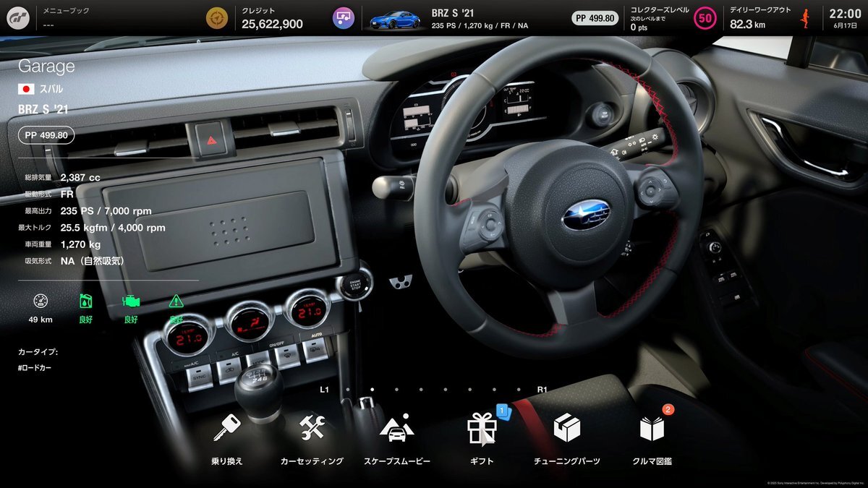868x488 pixels.
Task: Click the outlined PP 499.80 pill in left panel
Action: tap(46, 135)
